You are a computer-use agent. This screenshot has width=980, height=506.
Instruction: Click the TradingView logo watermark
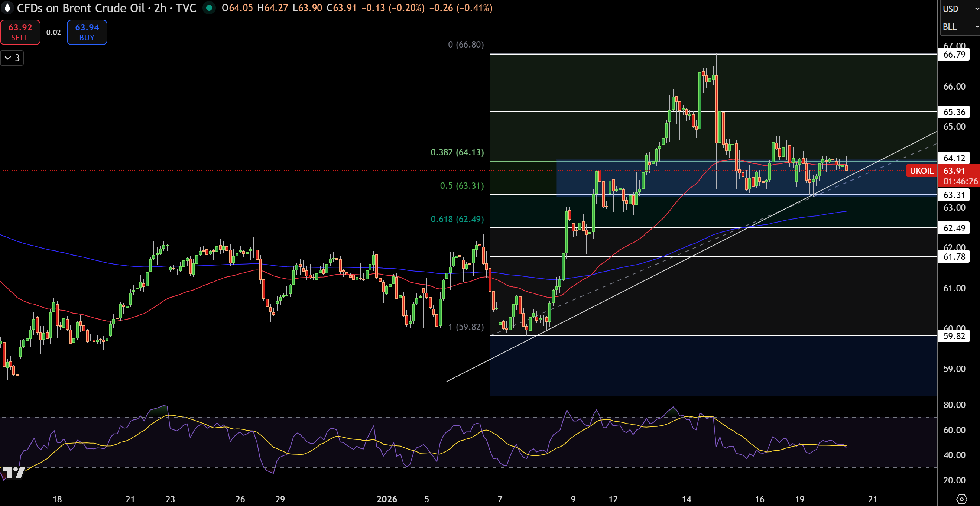tap(14, 473)
